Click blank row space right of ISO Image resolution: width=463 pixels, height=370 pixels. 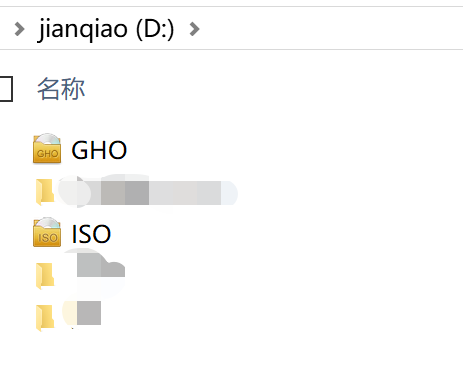(x=287, y=234)
